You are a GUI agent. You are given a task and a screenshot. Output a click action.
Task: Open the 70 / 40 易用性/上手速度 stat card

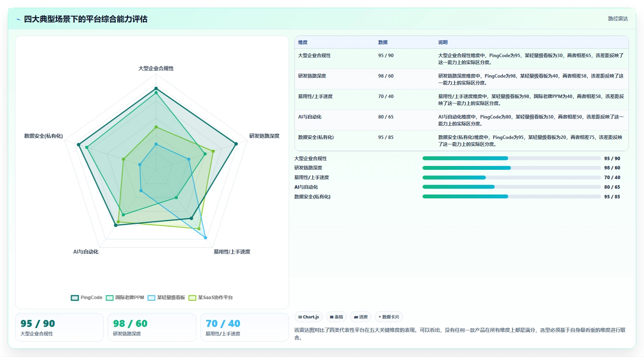(x=245, y=327)
